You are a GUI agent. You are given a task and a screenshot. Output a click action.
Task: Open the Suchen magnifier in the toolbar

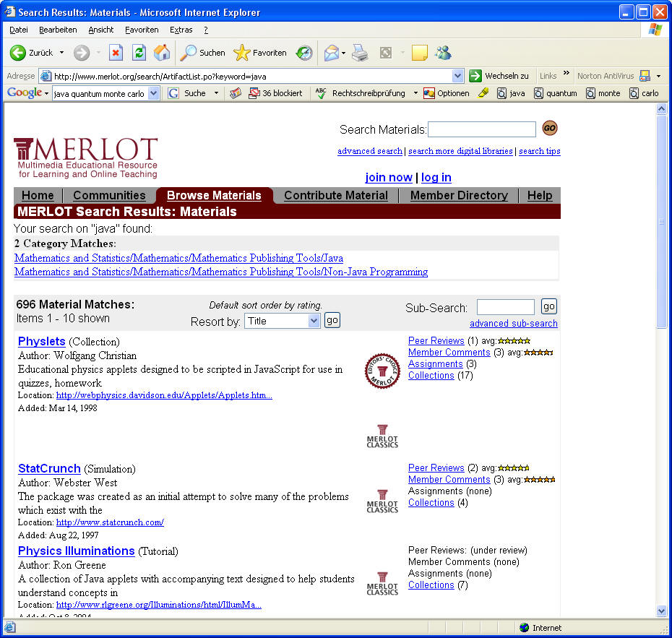click(202, 53)
